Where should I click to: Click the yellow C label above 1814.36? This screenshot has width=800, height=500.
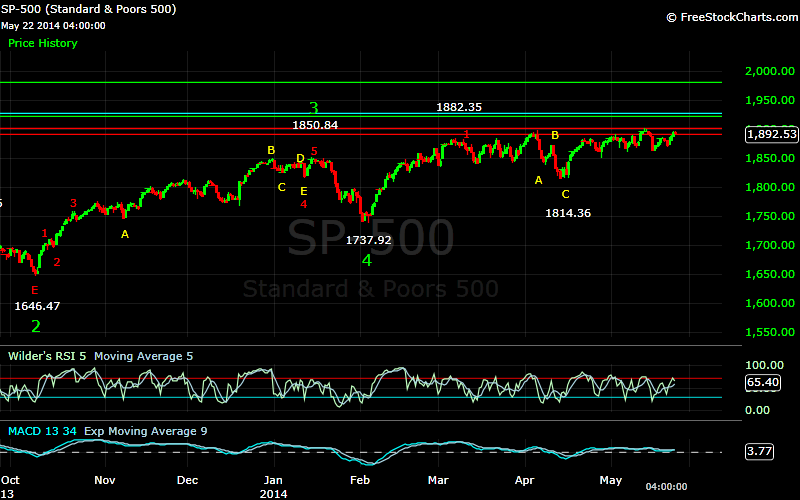[565, 194]
